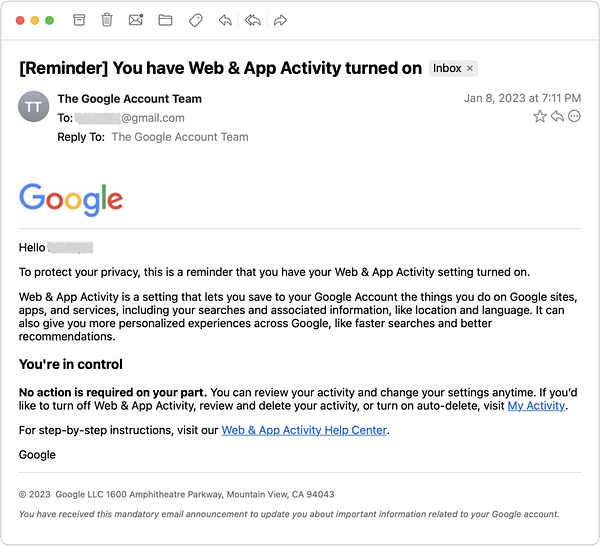Click the TT sender avatar
Viewport: 600px width, 546px height.
[34, 106]
